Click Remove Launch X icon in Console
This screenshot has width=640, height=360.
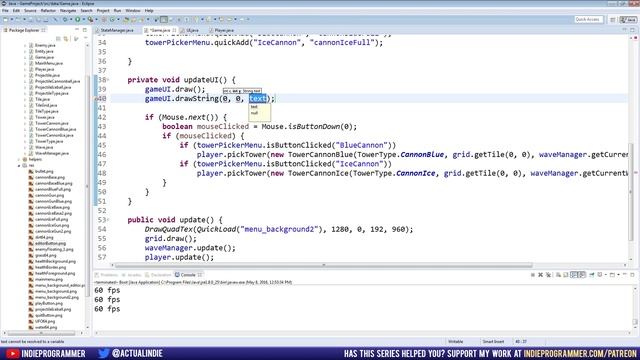(540, 275)
